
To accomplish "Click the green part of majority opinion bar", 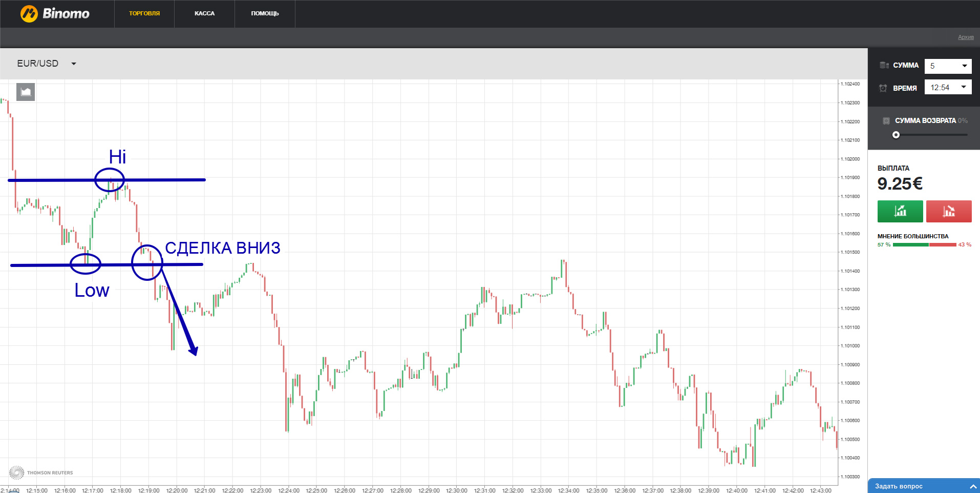I will [910, 245].
